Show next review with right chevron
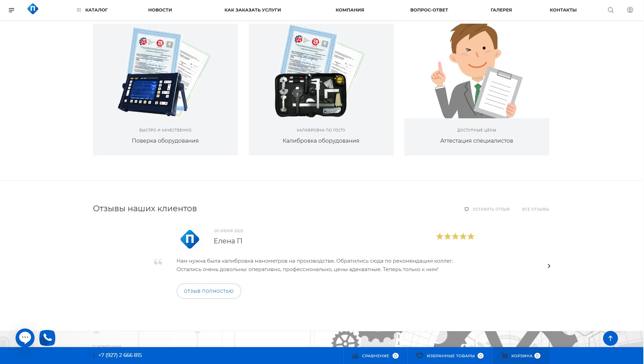This screenshot has width=644, height=364. pyautogui.click(x=549, y=266)
